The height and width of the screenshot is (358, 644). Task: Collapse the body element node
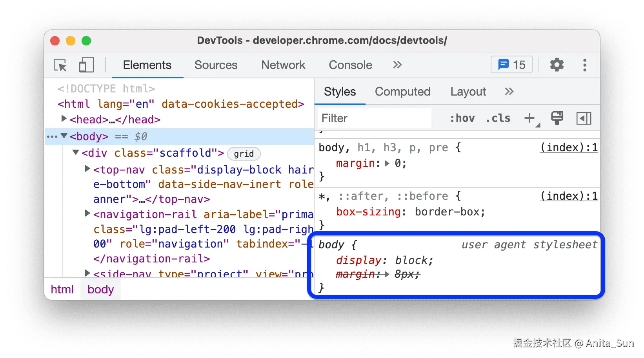point(64,136)
